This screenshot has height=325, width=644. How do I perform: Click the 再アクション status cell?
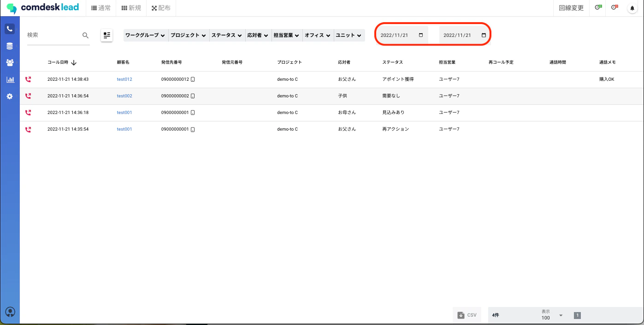pyautogui.click(x=396, y=129)
